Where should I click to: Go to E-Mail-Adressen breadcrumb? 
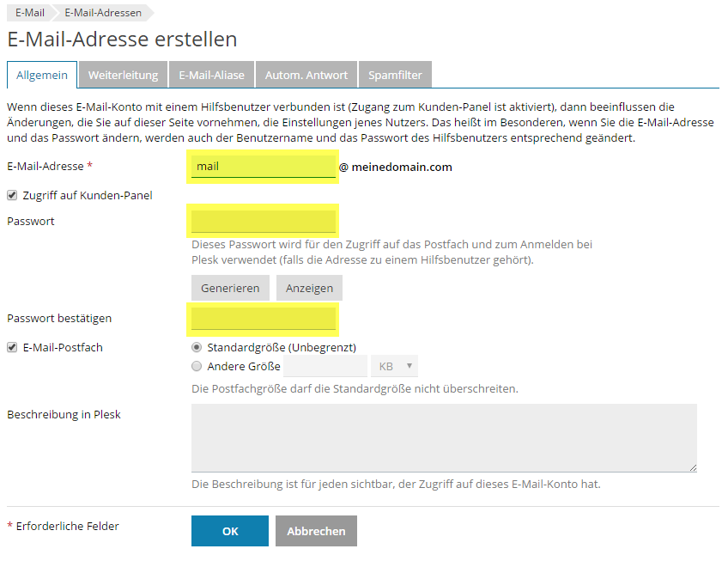click(x=103, y=13)
